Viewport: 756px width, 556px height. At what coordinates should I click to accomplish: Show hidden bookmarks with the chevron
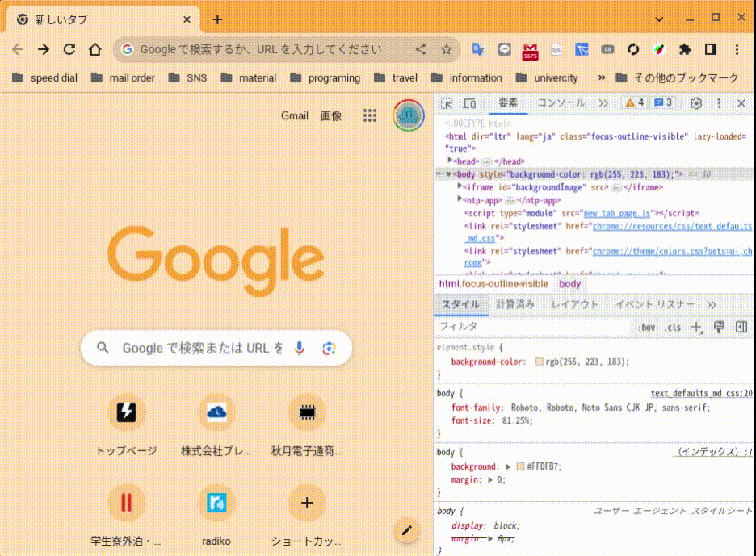tap(601, 77)
